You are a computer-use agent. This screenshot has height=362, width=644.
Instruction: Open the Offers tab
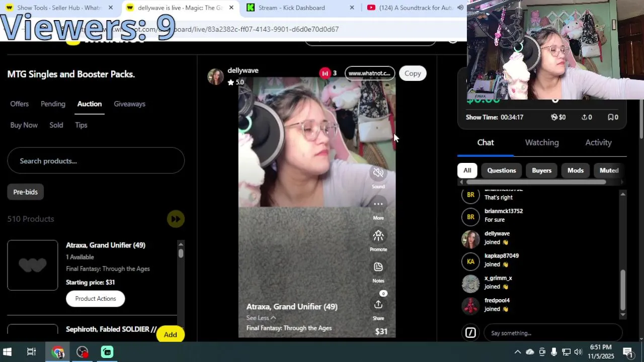20,104
